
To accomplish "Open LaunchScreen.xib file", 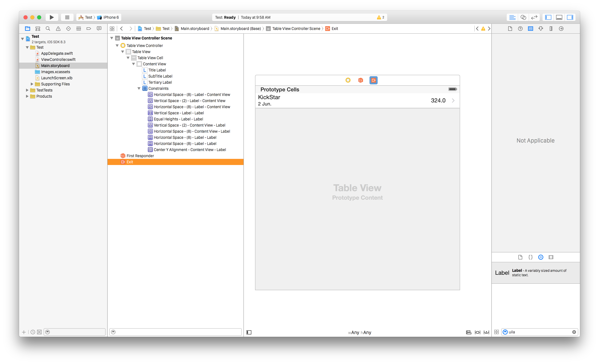I will [x=56, y=78].
